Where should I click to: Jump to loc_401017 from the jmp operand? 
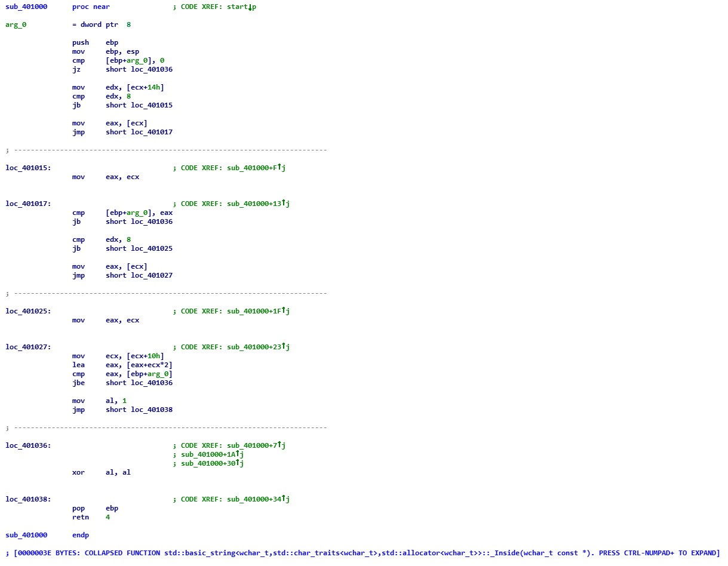(152, 132)
